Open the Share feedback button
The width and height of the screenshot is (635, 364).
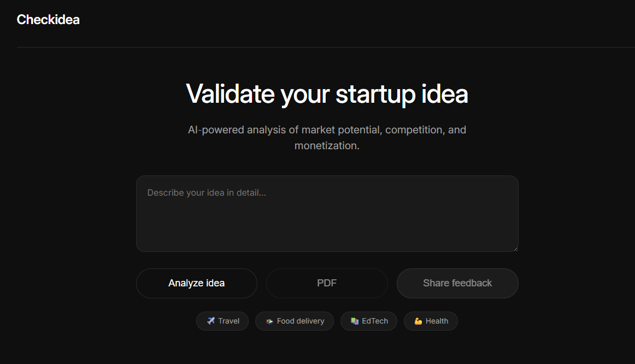[457, 283]
